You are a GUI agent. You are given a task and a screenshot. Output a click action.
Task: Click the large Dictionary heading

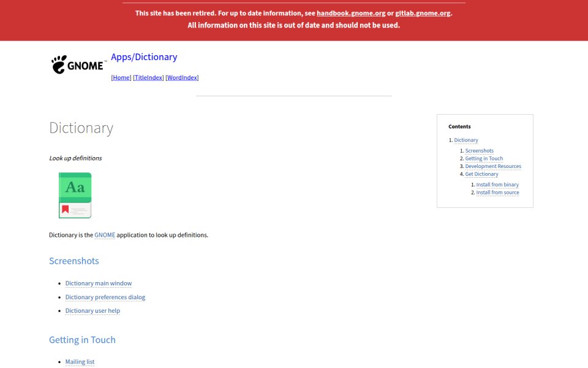81,128
